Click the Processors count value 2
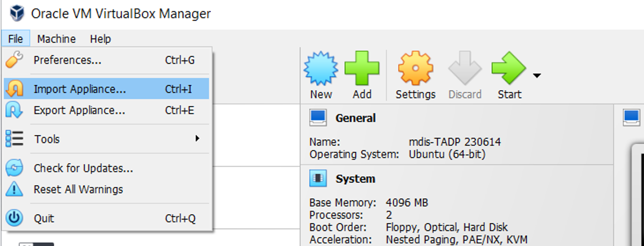The image size is (644, 246). [x=389, y=215]
